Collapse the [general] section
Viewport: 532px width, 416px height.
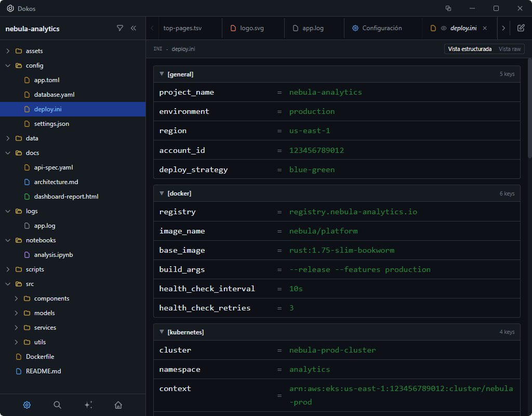pos(162,74)
